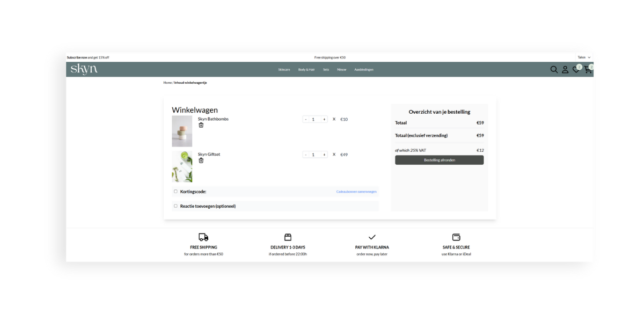Click the Home breadcrumb link
644x322 pixels.
pyautogui.click(x=166, y=82)
